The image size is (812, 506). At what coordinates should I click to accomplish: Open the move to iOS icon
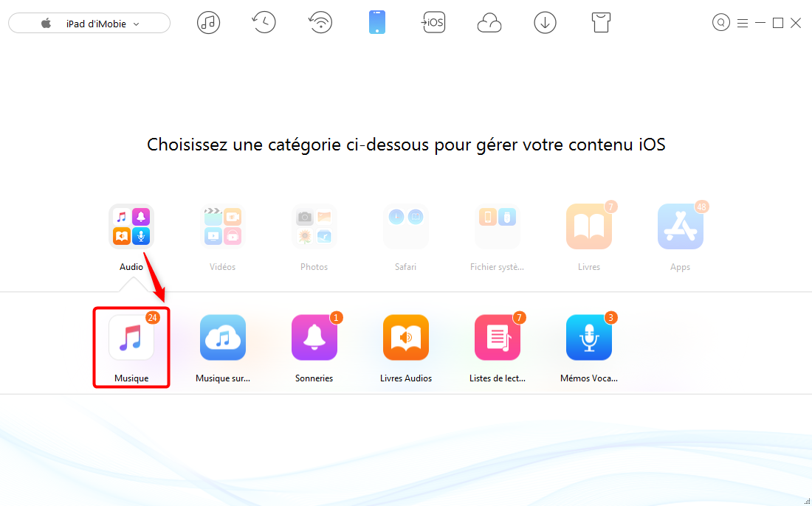coord(433,23)
